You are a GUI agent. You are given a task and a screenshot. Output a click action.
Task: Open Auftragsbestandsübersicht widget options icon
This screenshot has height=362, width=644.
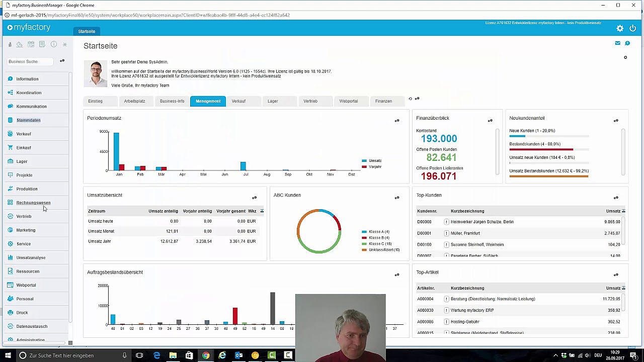pyautogui.click(x=397, y=275)
